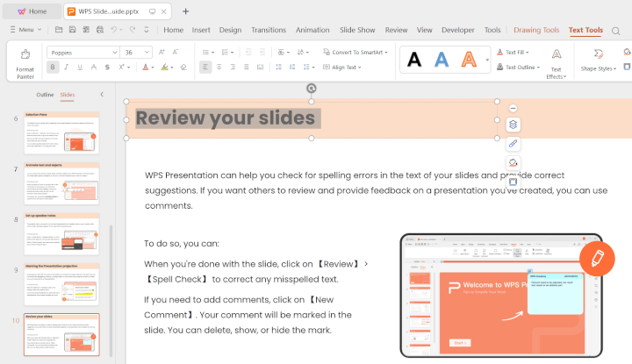Toggle Italic formatting
This screenshot has width=632, height=364.
click(66, 68)
